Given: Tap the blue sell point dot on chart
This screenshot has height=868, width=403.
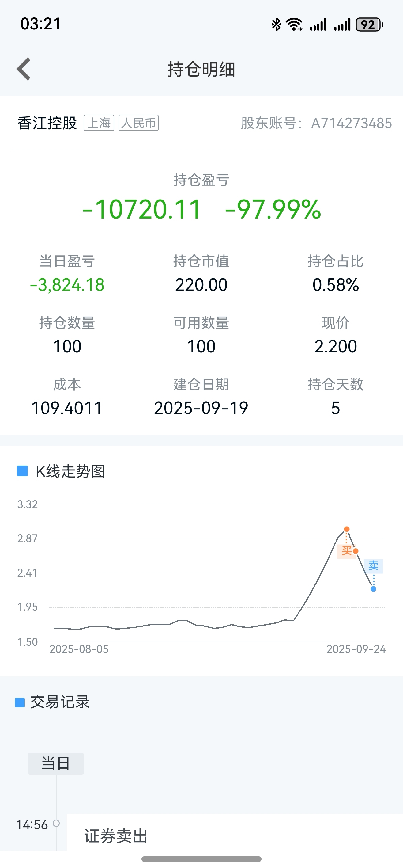Looking at the screenshot, I should point(373,589).
